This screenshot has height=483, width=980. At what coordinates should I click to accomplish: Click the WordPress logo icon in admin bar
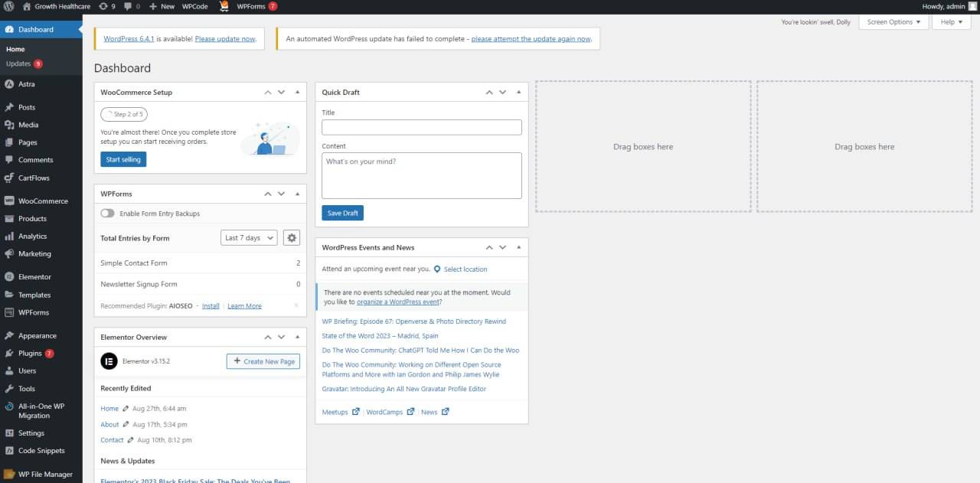[x=9, y=6]
